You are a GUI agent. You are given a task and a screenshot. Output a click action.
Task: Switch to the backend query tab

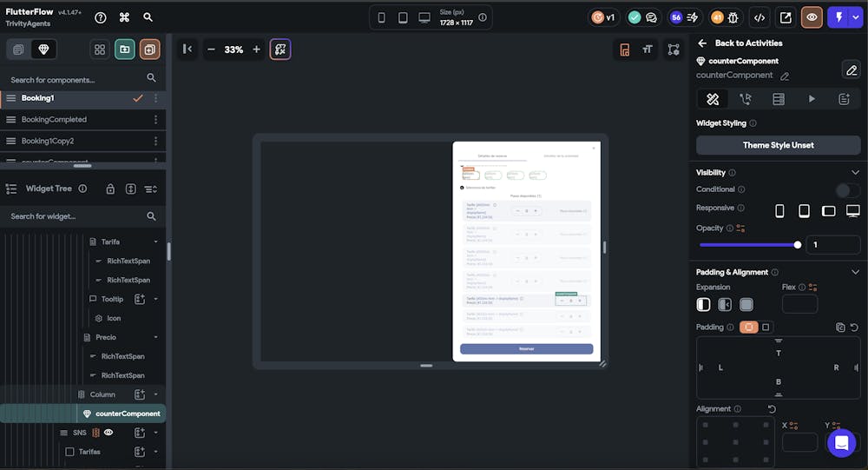pyautogui.click(x=779, y=99)
